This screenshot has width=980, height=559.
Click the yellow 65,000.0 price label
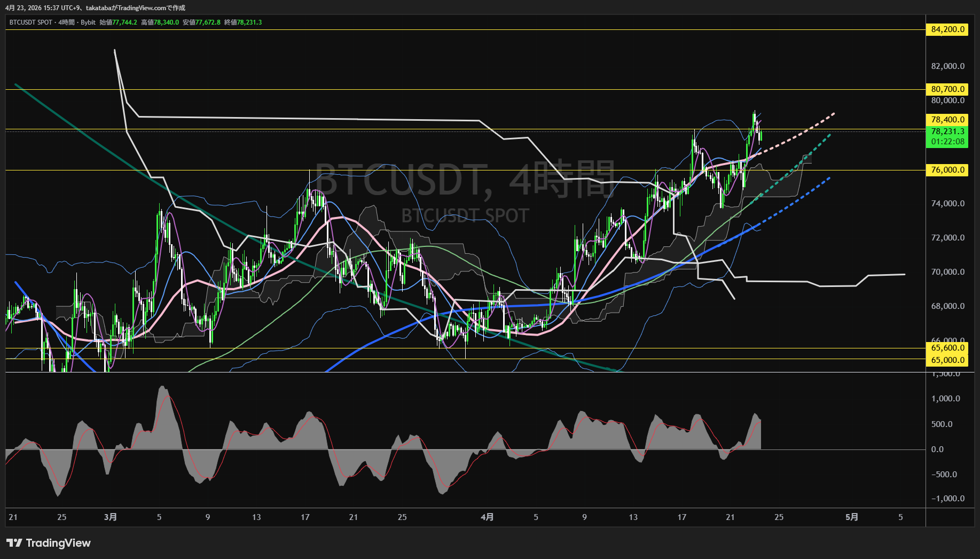point(947,360)
